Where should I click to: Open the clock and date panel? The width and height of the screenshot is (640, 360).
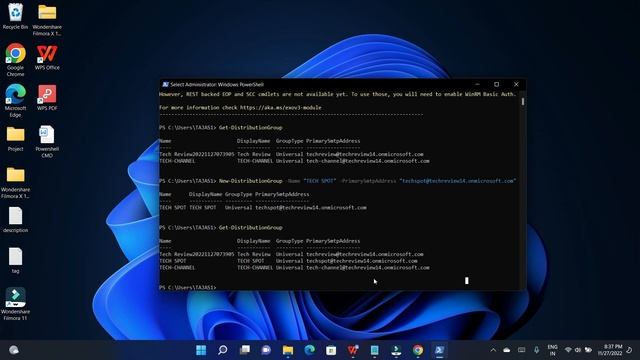[610, 350]
